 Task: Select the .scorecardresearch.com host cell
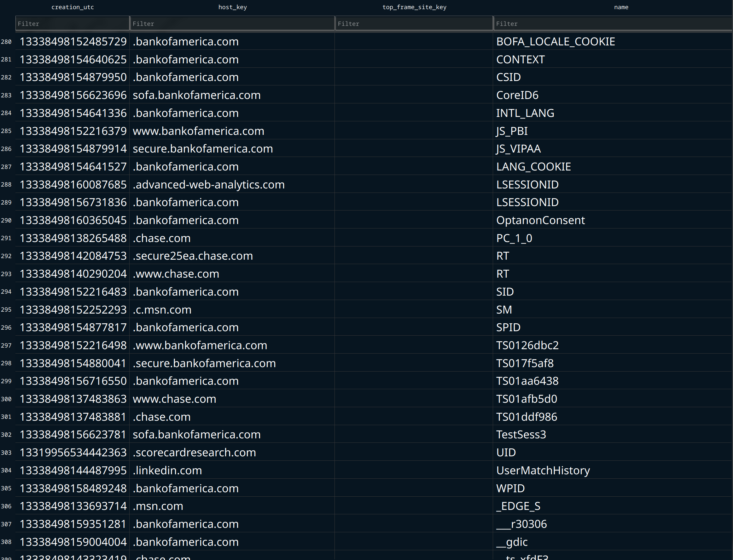pos(194,452)
